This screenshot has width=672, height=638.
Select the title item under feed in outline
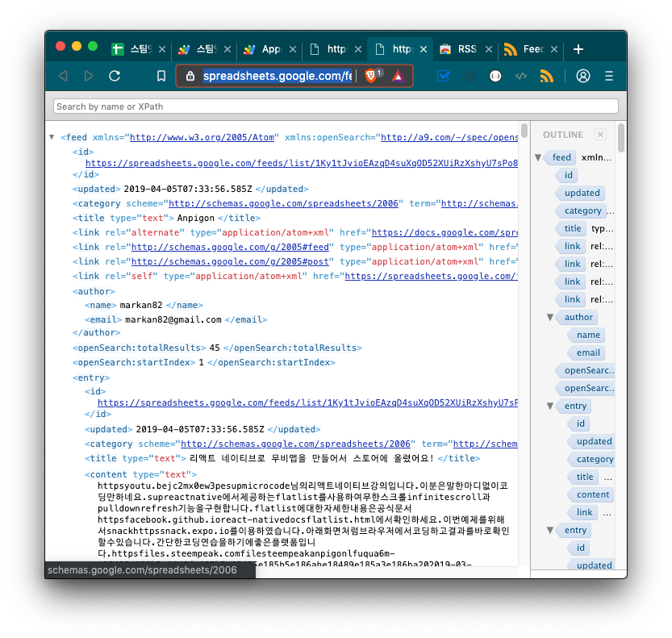tap(573, 228)
